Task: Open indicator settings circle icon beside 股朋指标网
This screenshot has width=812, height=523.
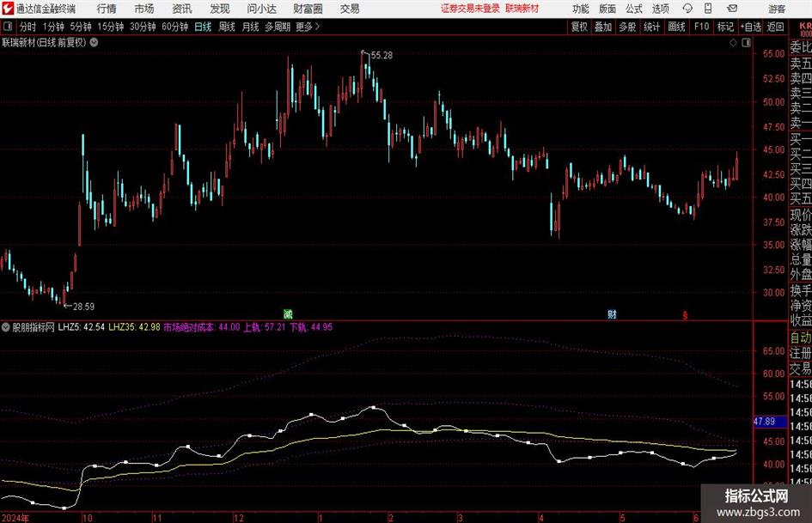Action: click(6, 327)
